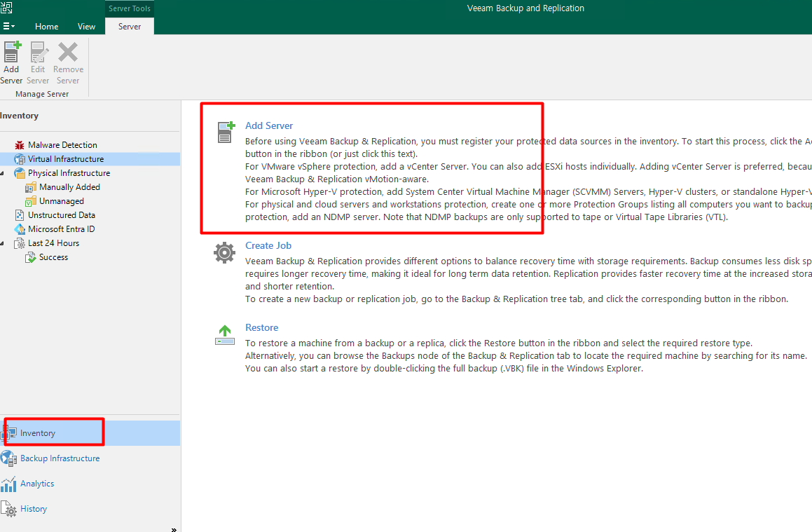Viewport: 812px width, 532px height.
Task: Click the Physical Infrastructure node icon
Action: pyautogui.click(x=20, y=173)
